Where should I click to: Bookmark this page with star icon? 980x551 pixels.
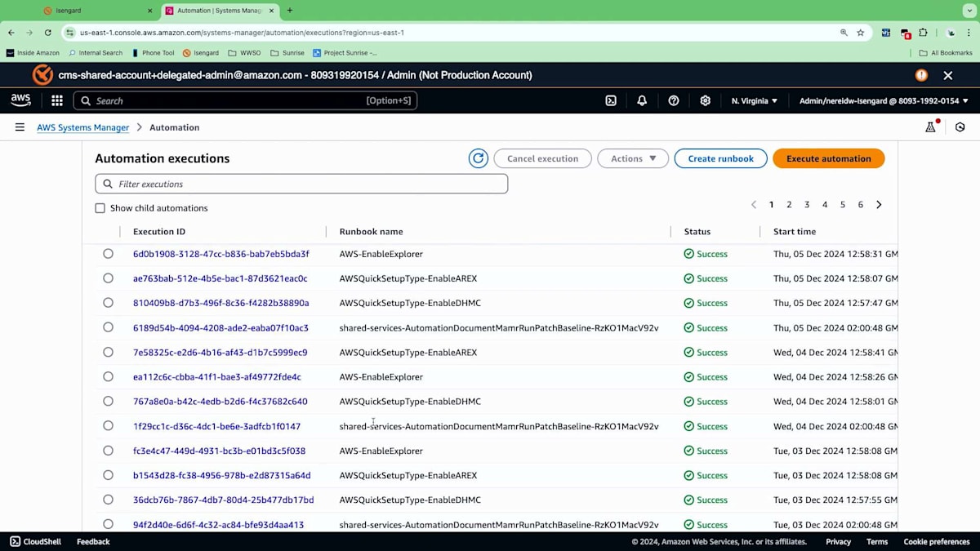(861, 33)
